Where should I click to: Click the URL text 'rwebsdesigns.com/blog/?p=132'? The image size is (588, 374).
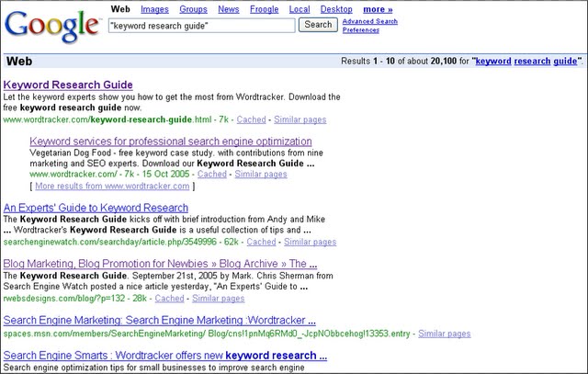coord(64,299)
